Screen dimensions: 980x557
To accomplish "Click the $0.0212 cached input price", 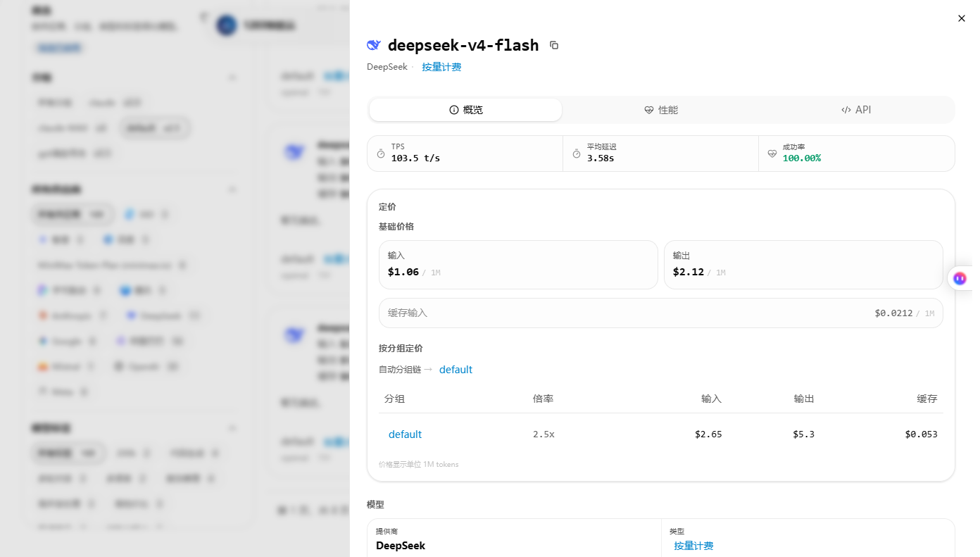I will tap(893, 313).
